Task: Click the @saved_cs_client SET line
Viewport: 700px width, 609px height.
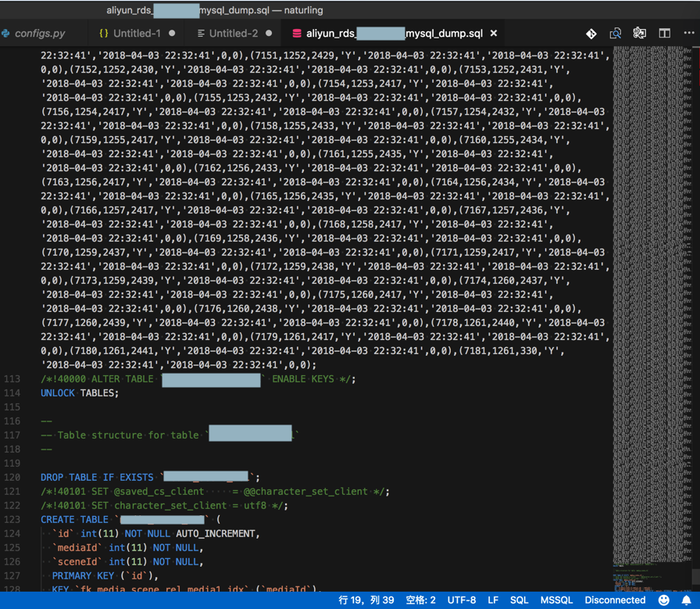Action: [x=215, y=492]
